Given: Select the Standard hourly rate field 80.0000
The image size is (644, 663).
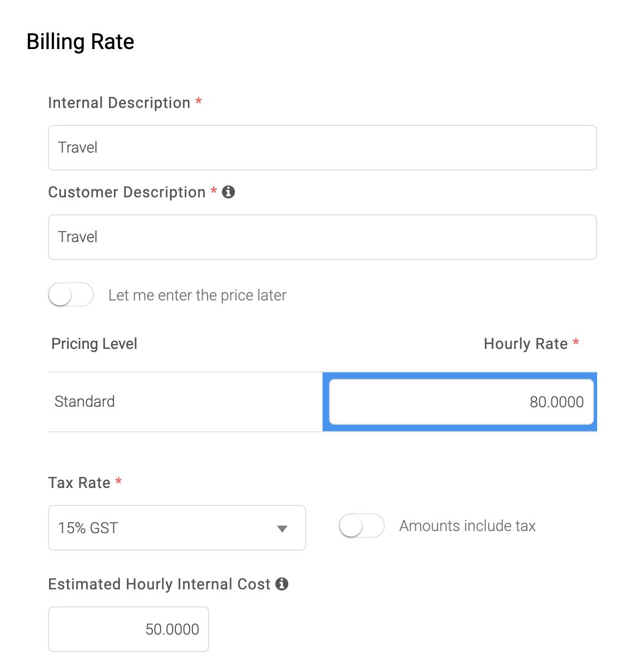Looking at the screenshot, I should tap(461, 402).
